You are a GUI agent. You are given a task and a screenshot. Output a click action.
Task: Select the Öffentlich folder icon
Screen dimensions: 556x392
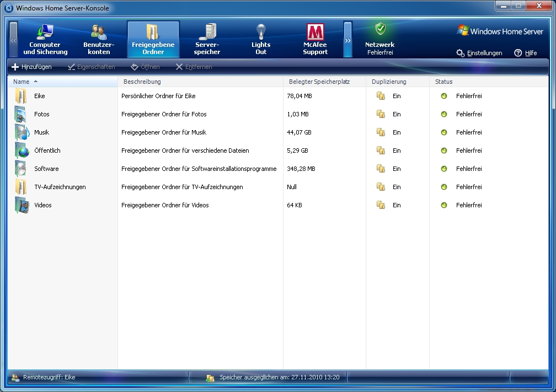point(22,151)
